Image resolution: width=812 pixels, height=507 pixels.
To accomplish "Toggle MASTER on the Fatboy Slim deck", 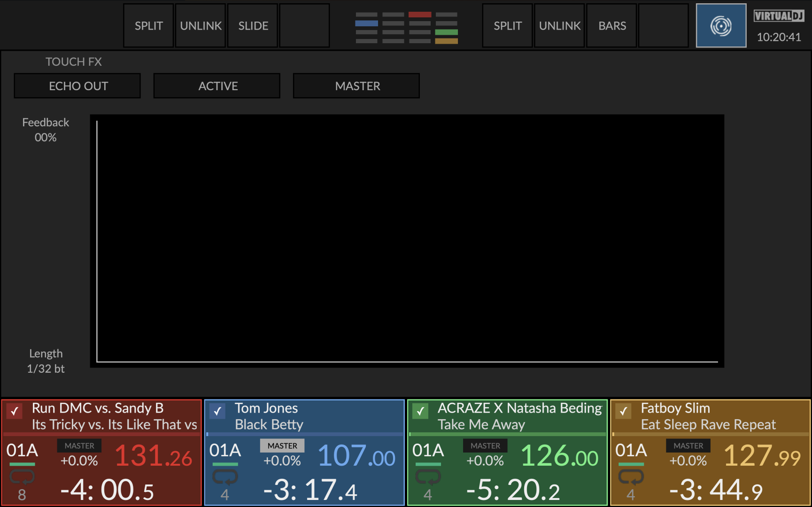I will 688,446.
